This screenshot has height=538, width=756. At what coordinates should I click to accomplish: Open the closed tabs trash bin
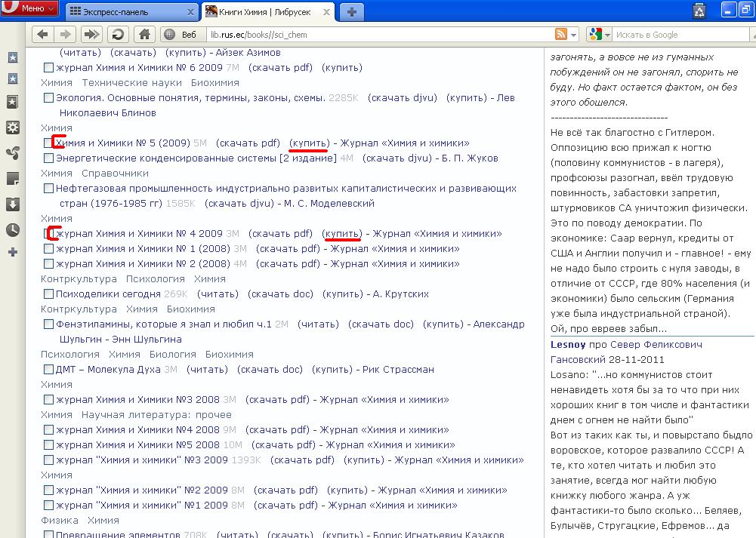pos(699,11)
